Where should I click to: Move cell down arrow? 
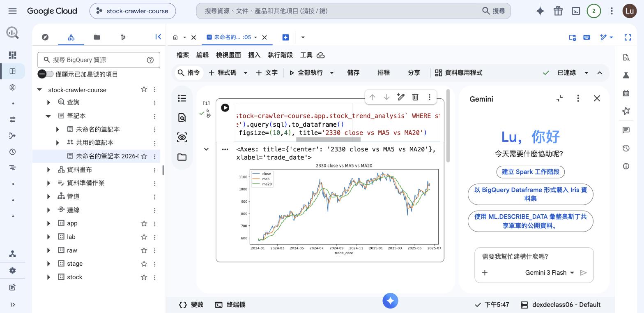click(x=386, y=97)
